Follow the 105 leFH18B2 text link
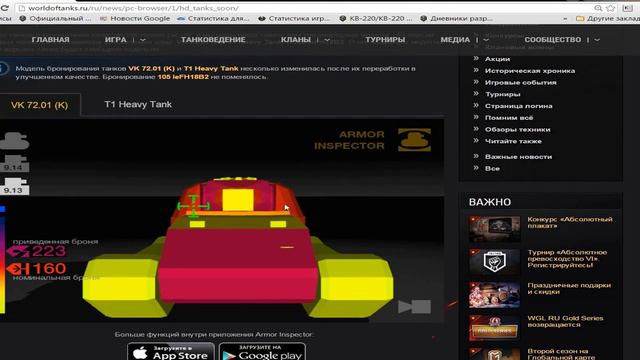The image size is (640, 360). point(183,77)
